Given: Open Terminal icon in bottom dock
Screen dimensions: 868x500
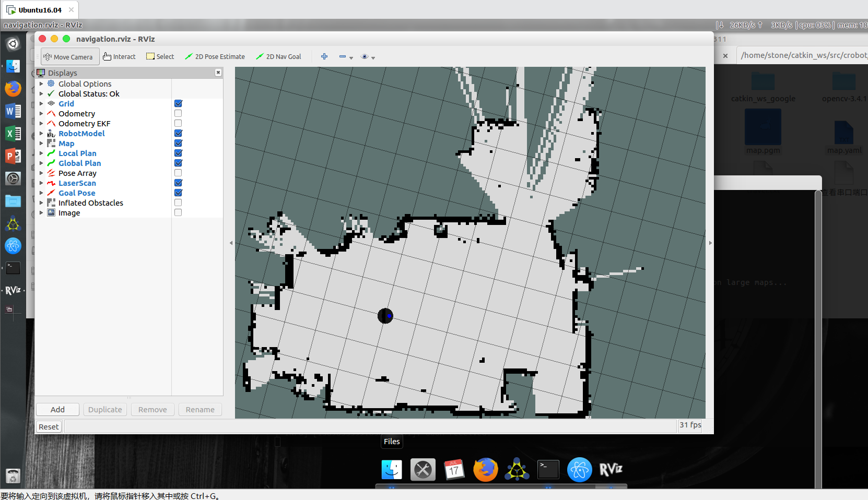Looking at the screenshot, I should pos(548,470).
